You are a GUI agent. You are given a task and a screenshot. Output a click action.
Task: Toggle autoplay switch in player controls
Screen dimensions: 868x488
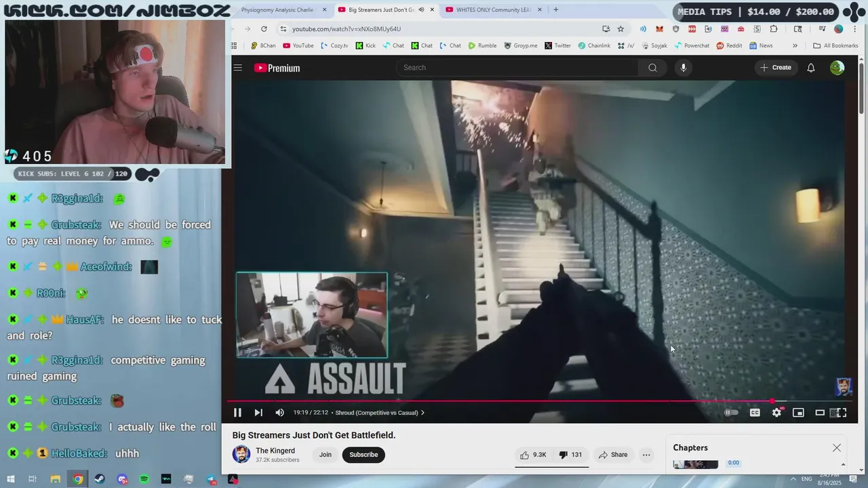click(731, 413)
